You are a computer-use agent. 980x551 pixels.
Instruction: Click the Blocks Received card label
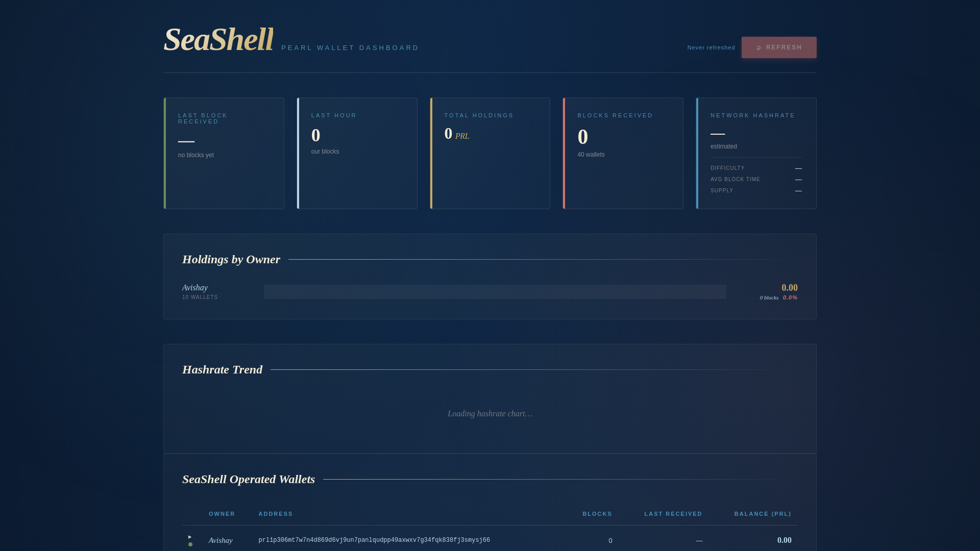(615, 115)
